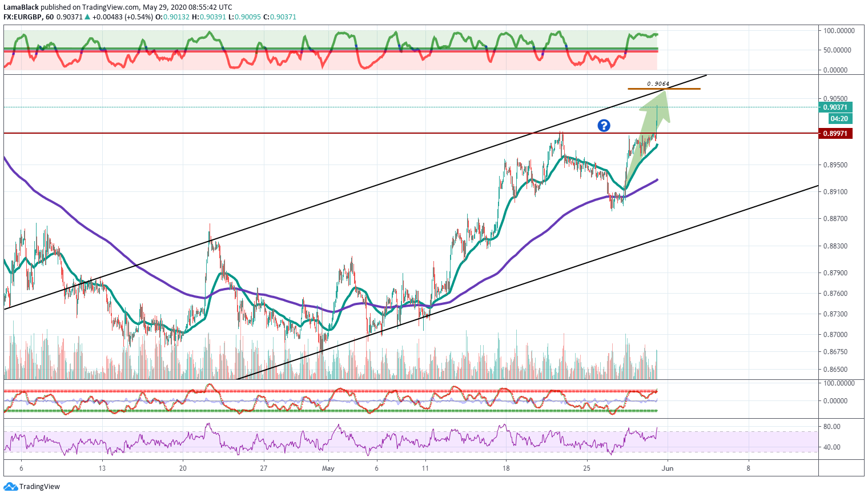Click the 0.90500 price axis label
Image resolution: width=868 pixels, height=497 pixels.
point(835,98)
